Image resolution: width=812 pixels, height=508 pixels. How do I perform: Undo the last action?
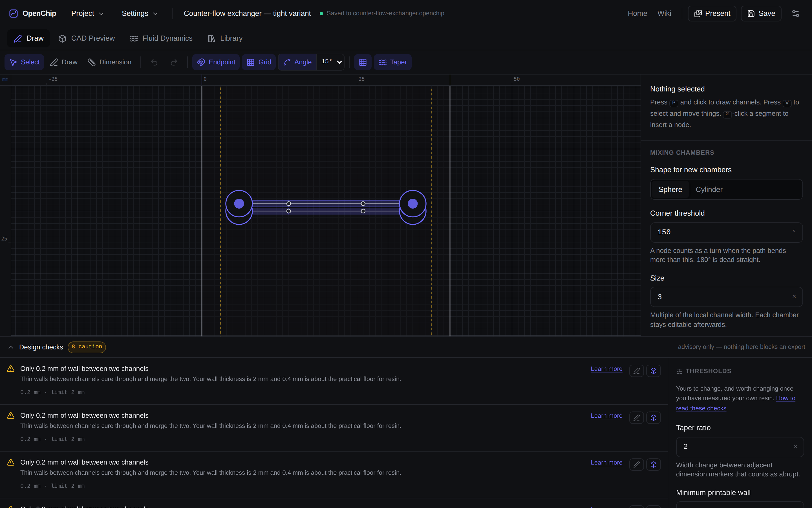154,62
